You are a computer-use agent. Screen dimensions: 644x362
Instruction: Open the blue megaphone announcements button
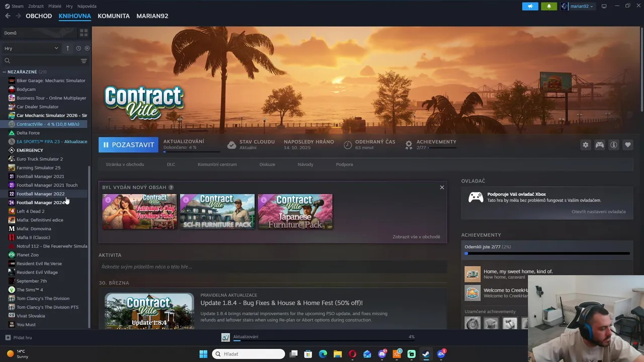pos(530,6)
